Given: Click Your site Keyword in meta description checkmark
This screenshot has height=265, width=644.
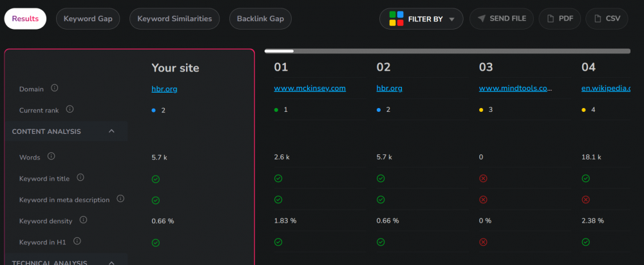Looking at the screenshot, I should pyautogui.click(x=156, y=200).
